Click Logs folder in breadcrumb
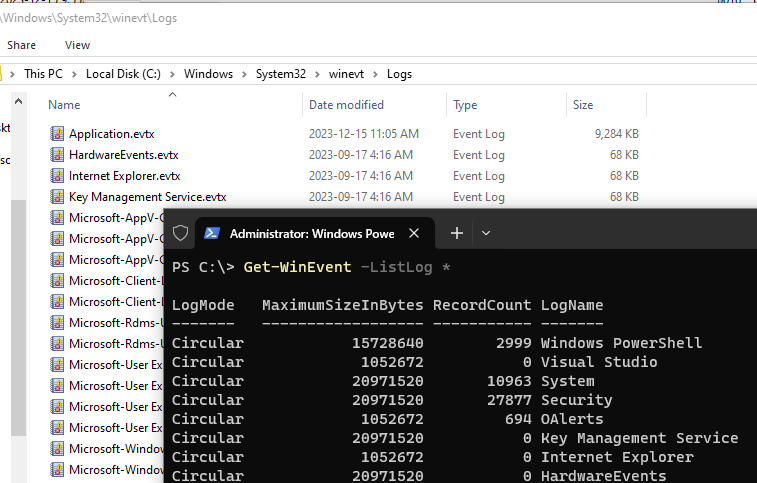Image resolution: width=757 pixels, height=483 pixels. pos(399,74)
